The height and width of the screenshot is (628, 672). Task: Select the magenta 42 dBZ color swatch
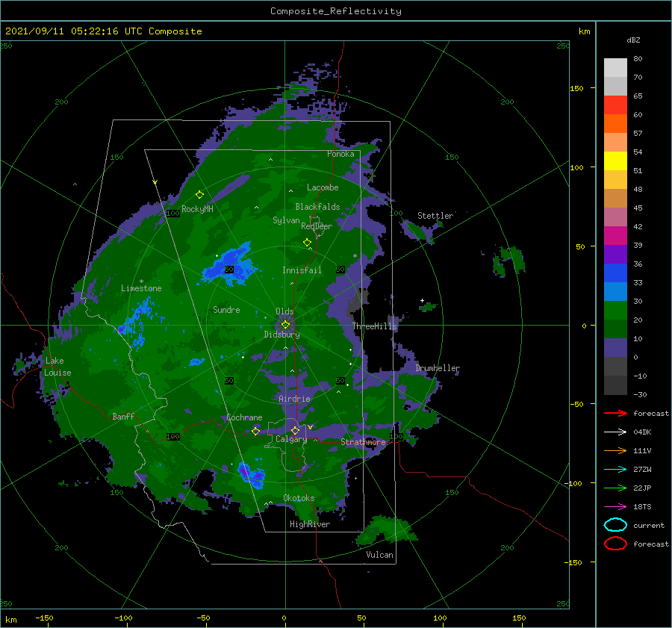615,236
